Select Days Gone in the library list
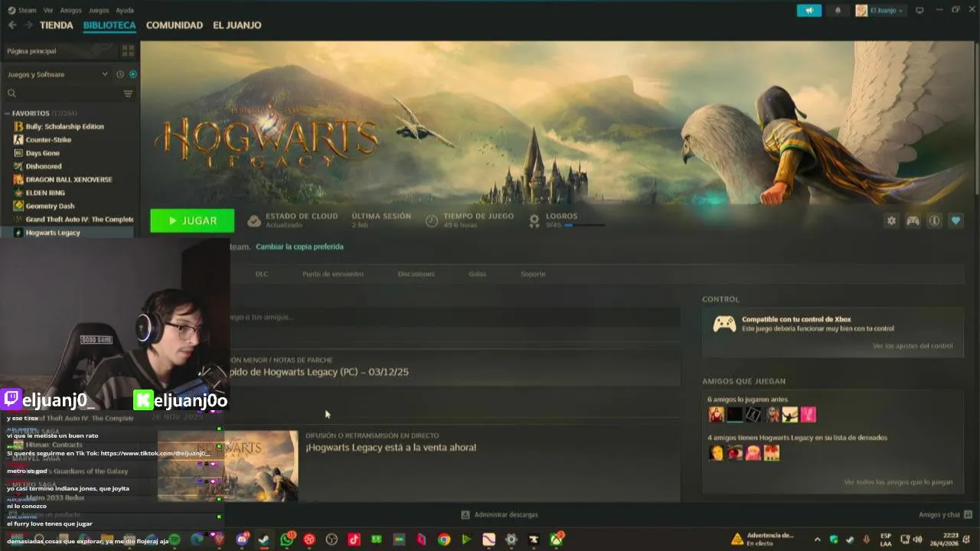This screenshot has height=551, width=980. click(x=42, y=153)
